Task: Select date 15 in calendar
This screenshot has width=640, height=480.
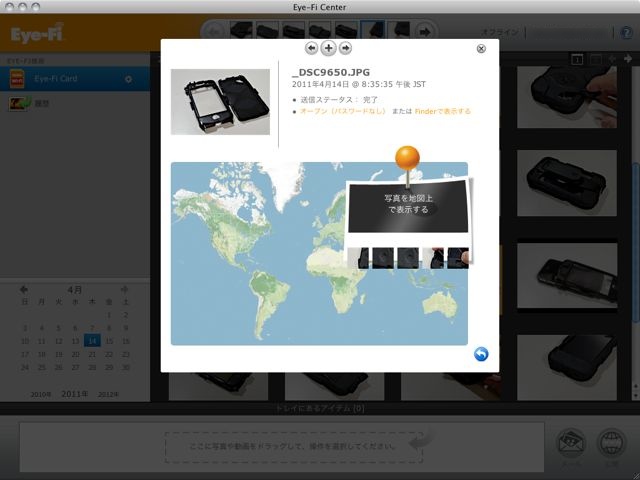Action: pyautogui.click(x=109, y=341)
